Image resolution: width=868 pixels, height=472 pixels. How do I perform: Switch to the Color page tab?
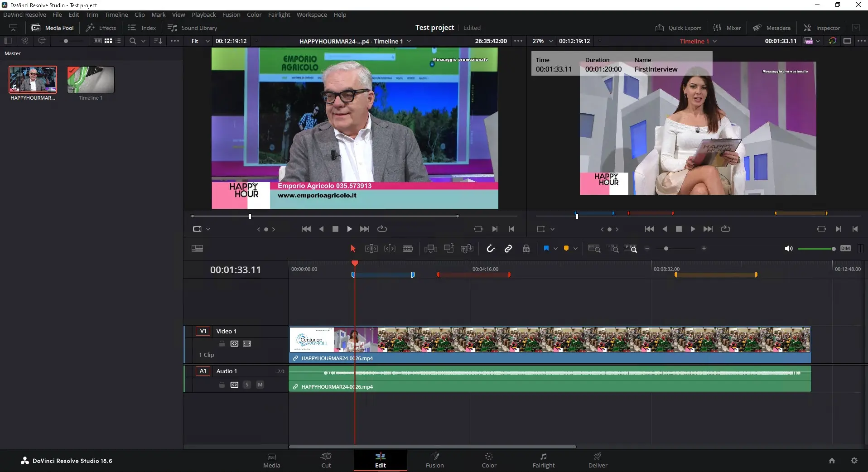[489, 460]
